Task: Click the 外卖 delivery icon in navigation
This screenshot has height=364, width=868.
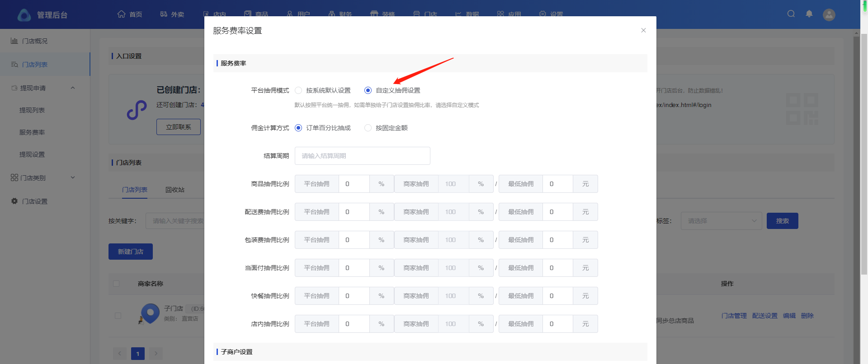Action: click(164, 14)
